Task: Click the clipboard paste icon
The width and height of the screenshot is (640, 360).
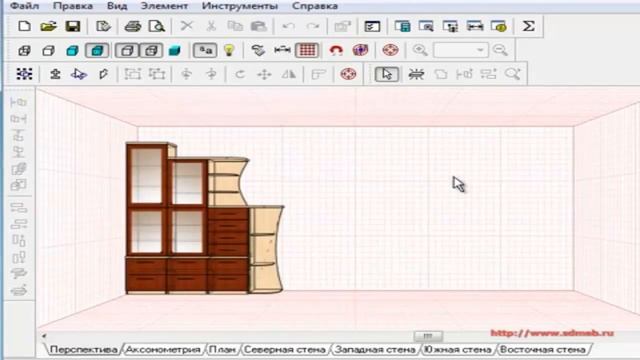Action: (259, 27)
